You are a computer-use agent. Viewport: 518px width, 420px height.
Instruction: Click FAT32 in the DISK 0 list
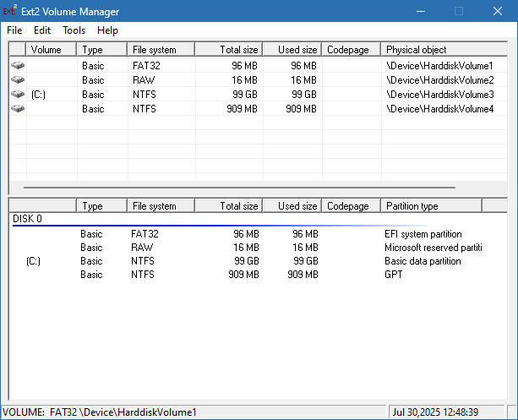(144, 234)
